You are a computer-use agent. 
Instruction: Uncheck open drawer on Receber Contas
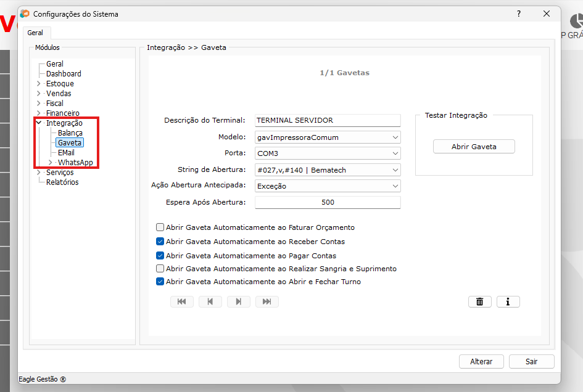(x=160, y=242)
